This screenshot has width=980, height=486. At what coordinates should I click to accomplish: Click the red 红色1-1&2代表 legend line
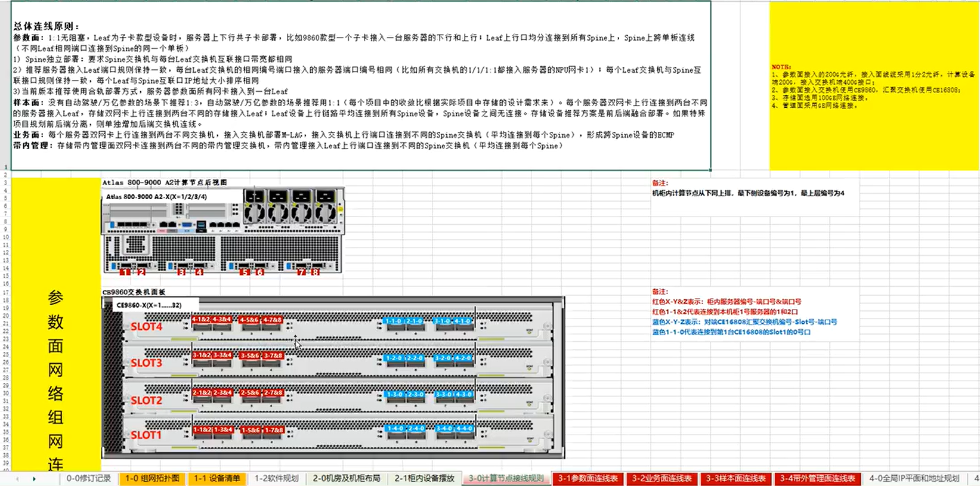click(x=725, y=312)
